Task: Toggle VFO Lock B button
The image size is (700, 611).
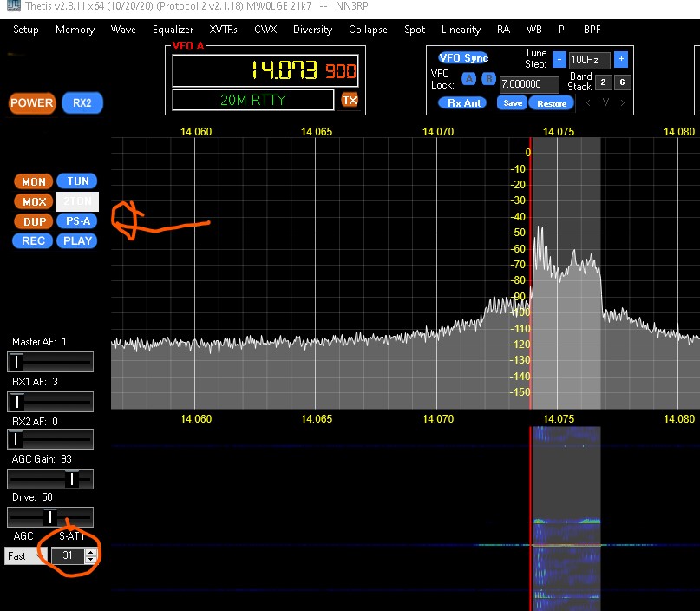Action: pyautogui.click(x=489, y=79)
